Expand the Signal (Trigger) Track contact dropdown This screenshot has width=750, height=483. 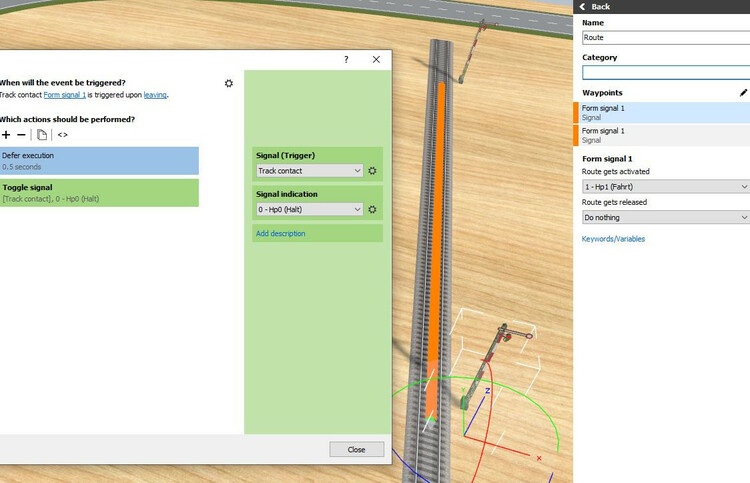pos(309,171)
